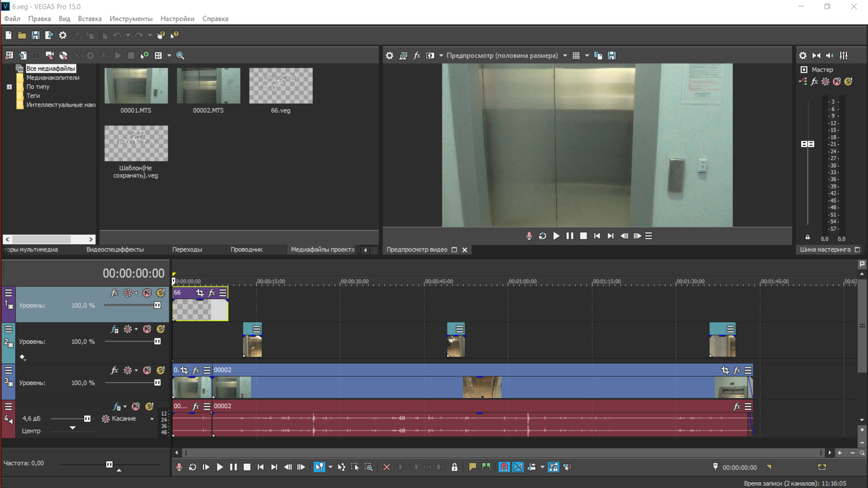Toggle auto preview in project media toolbar
The image size is (868, 488).
144,55
